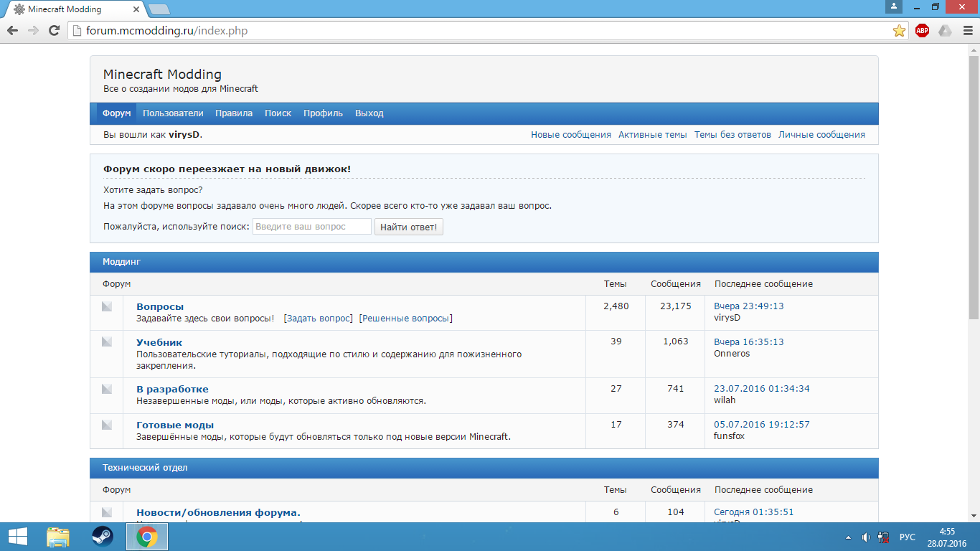Show hidden tray icons arrow
This screenshot has height=551, width=980.
click(849, 537)
